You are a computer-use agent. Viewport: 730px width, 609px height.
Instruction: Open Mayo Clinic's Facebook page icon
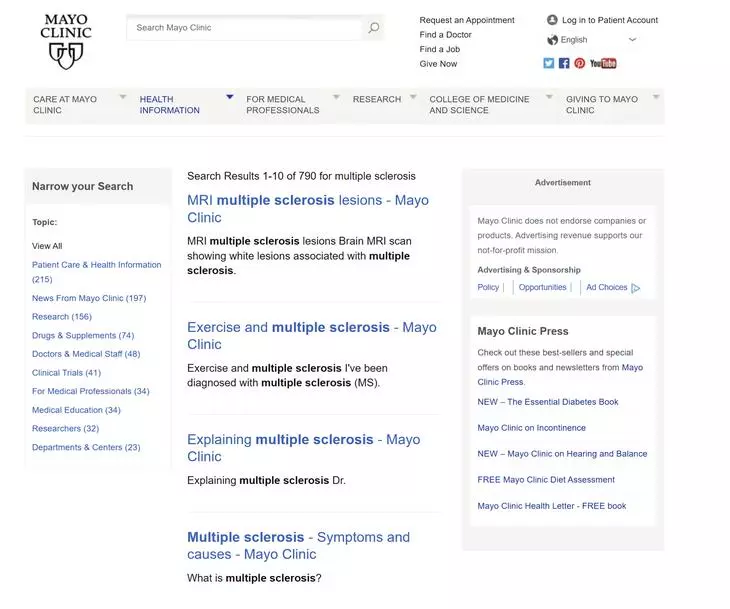point(564,63)
